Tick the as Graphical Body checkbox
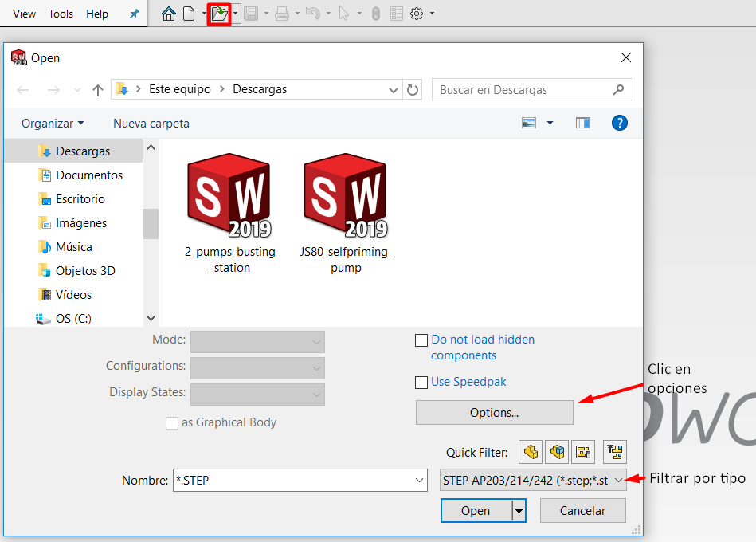The image size is (756, 542). pyautogui.click(x=171, y=423)
